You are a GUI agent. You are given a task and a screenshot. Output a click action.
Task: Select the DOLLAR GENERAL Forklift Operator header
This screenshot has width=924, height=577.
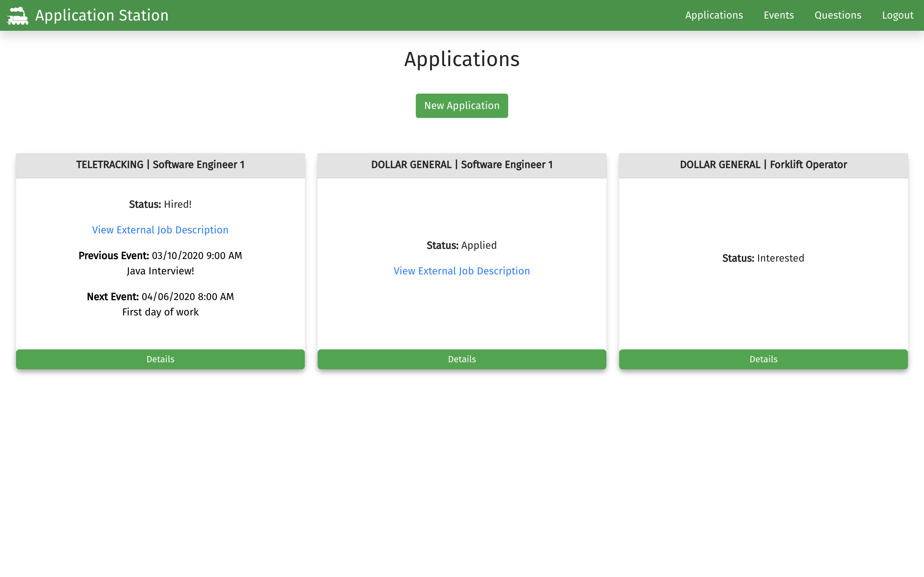(763, 165)
